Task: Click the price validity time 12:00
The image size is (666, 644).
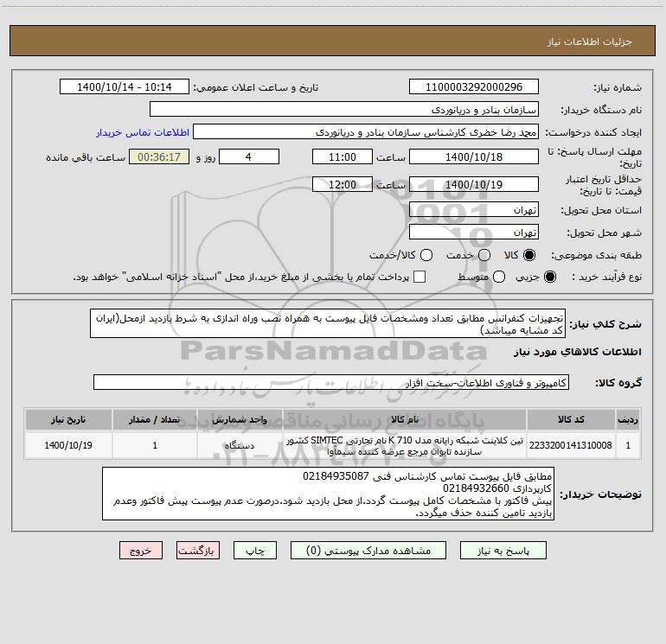Action: point(343,184)
